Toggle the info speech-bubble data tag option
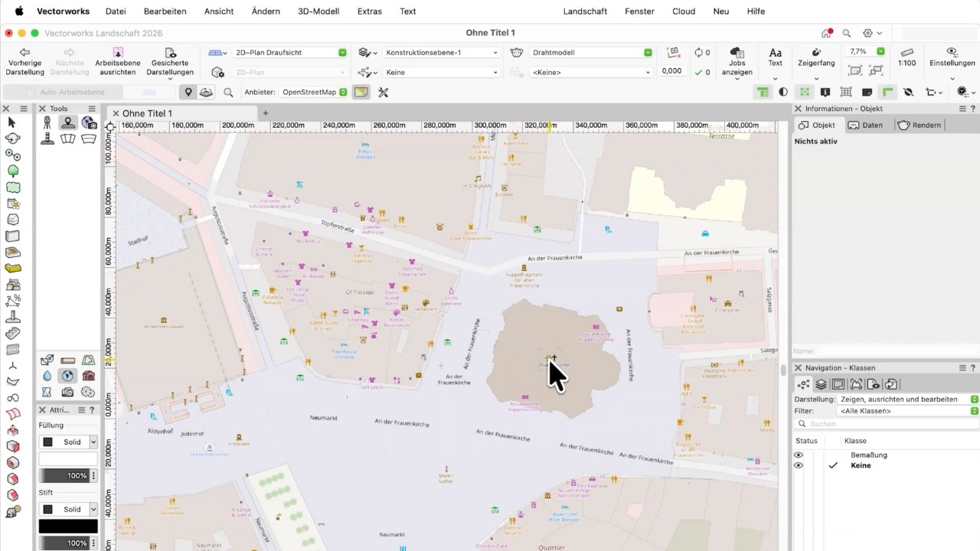Screen dimensions: 980x551 pyautogui.click(x=825, y=92)
